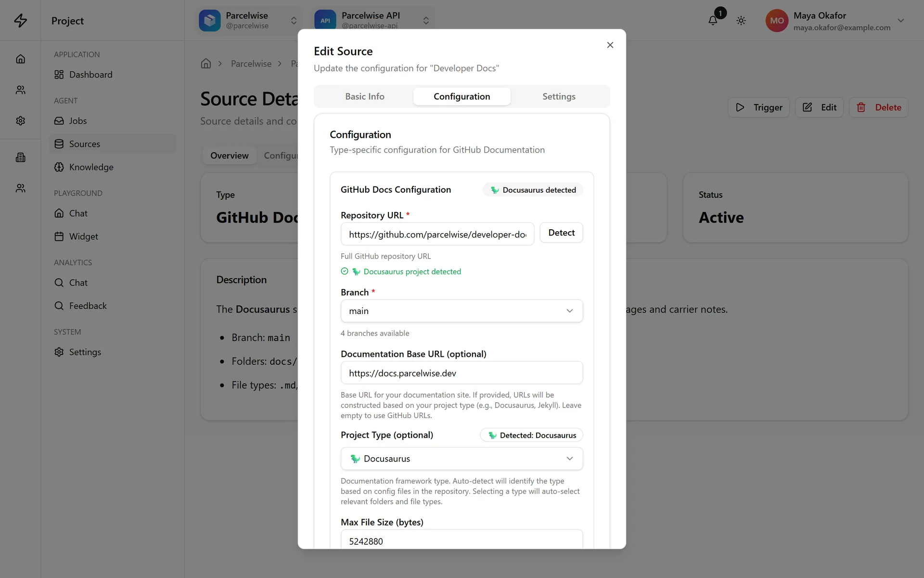Viewport: 924px width, 578px height.
Task: Click the Trigger button
Action: click(758, 107)
